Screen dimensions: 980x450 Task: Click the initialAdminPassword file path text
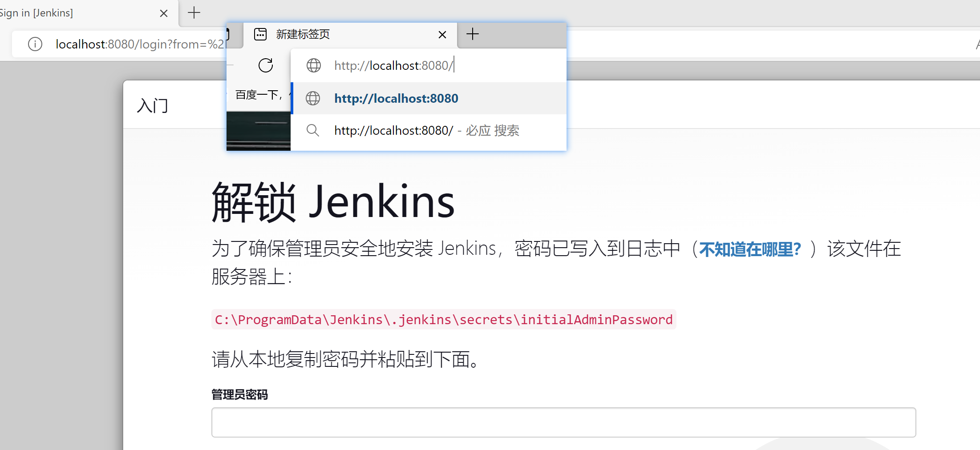pos(444,319)
